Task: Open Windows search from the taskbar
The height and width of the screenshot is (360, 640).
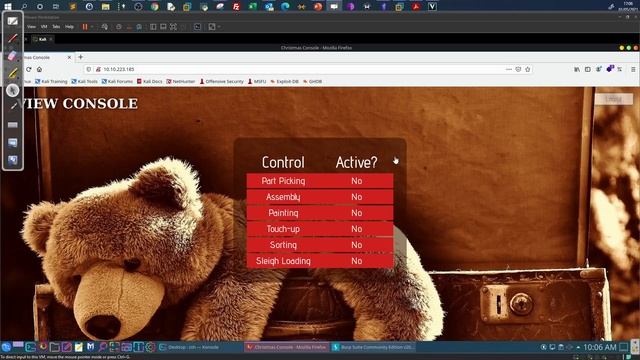Action: [x=24, y=7]
